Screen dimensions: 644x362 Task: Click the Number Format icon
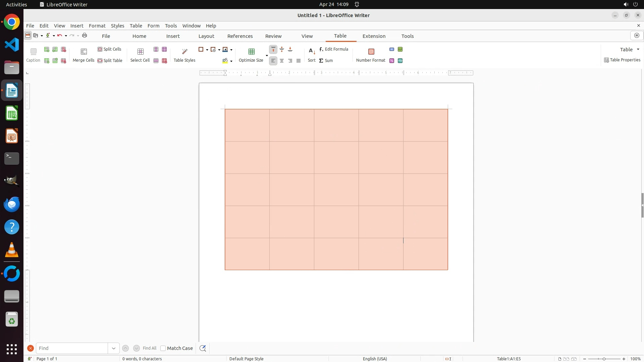pos(371,51)
